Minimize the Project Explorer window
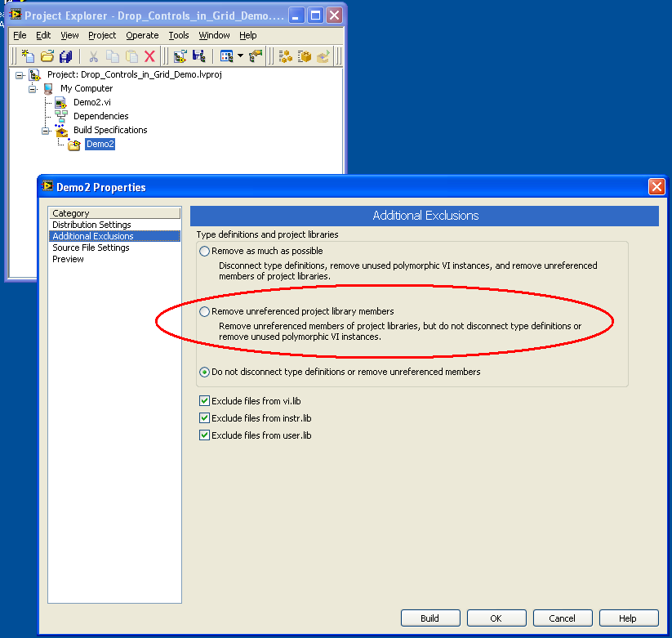The image size is (672, 638). point(296,16)
